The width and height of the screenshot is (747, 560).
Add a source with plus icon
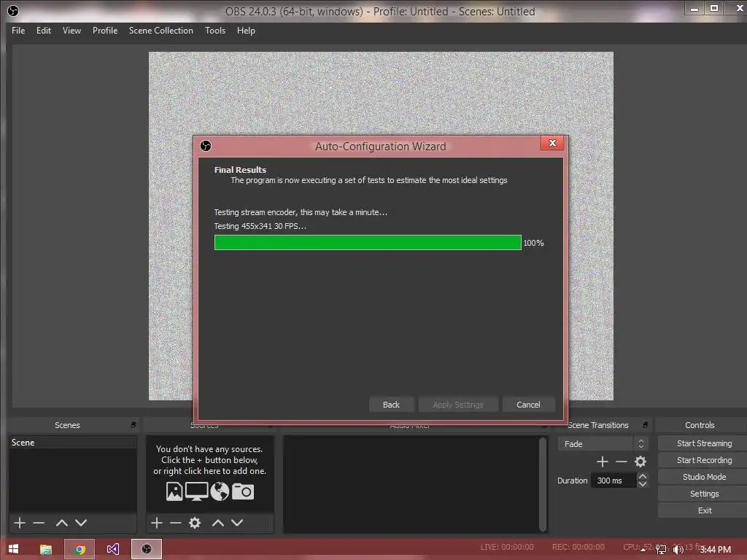157,523
